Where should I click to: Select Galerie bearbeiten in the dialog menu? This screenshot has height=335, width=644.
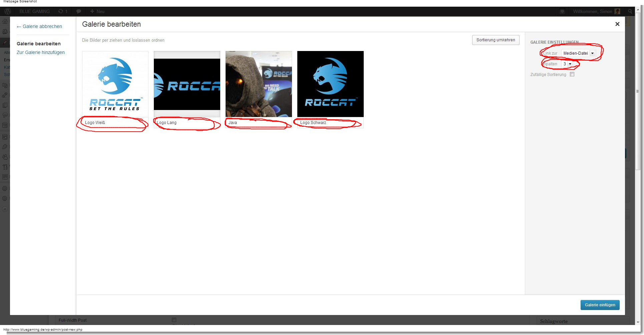(x=39, y=44)
